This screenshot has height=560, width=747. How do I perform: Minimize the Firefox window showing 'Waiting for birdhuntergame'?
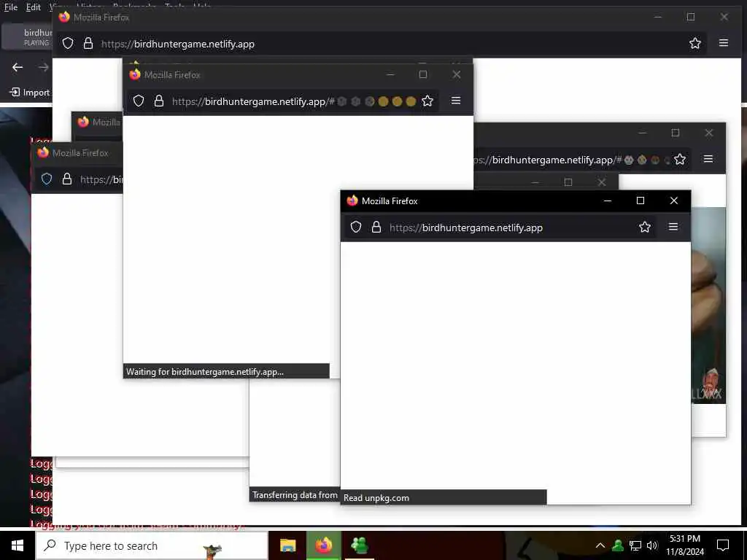pyautogui.click(x=390, y=74)
